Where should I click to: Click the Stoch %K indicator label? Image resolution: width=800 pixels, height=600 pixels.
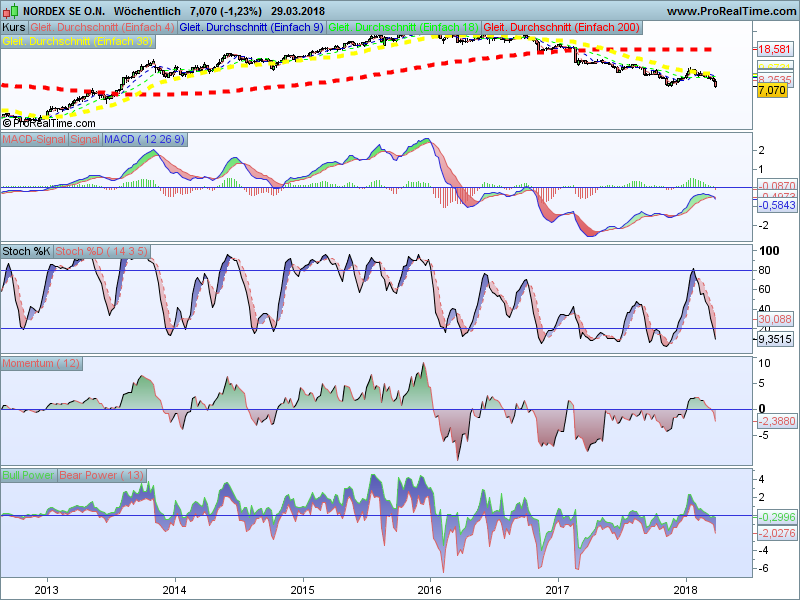click(27, 252)
